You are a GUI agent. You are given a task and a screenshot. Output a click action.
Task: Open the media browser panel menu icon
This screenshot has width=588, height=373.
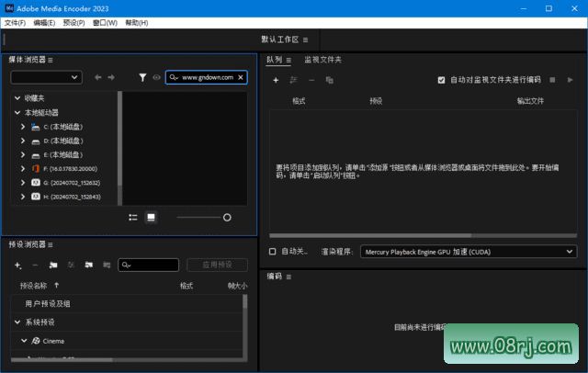(51, 60)
